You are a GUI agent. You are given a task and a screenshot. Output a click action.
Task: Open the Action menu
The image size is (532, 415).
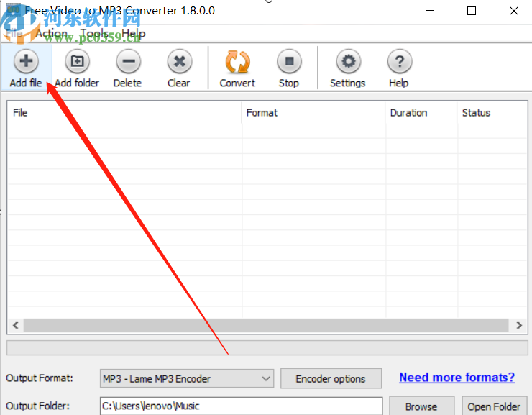52,34
